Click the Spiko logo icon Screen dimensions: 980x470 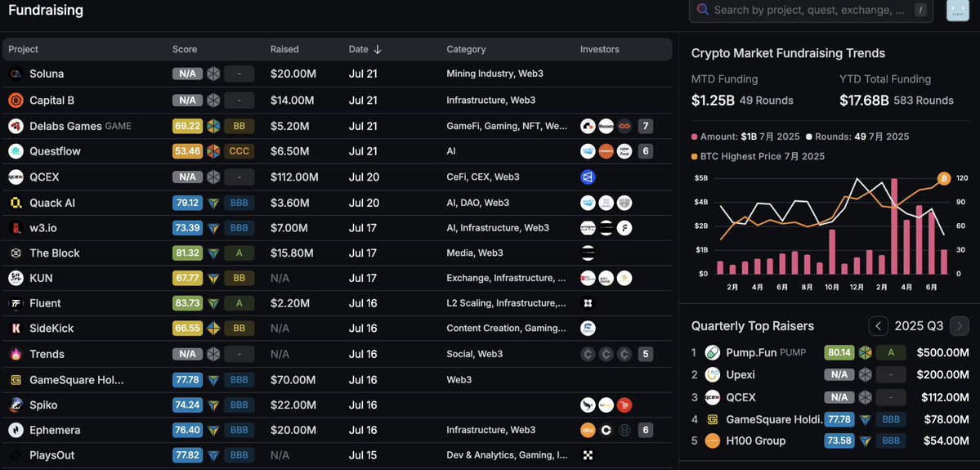pyautogui.click(x=16, y=405)
